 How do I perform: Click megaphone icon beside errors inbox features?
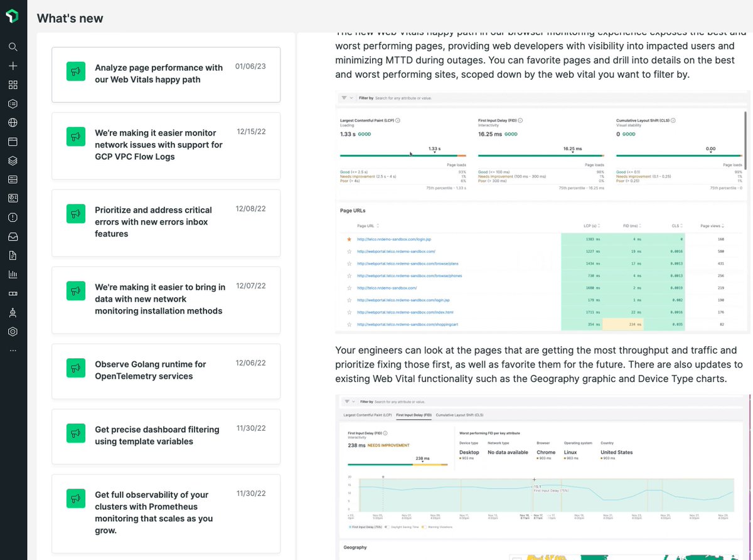pos(76,214)
